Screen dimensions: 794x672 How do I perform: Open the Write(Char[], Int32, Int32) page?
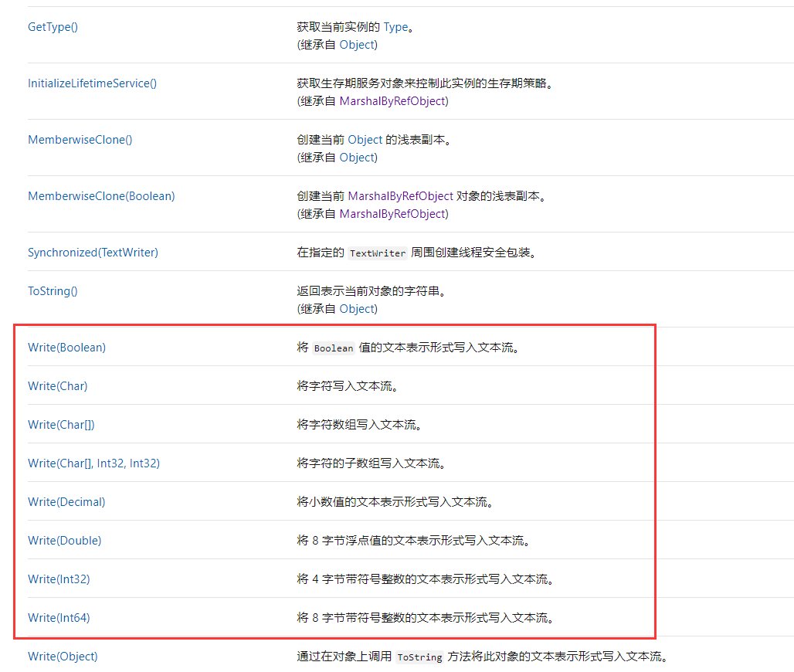(93, 463)
